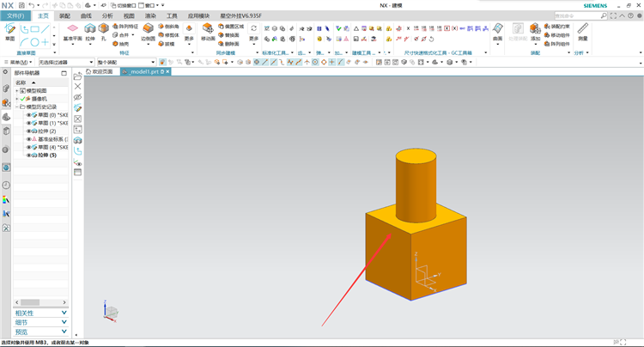Click the navigator horizontal scrollbar thumb
This screenshot has width=644, height=347.
pos(30,302)
